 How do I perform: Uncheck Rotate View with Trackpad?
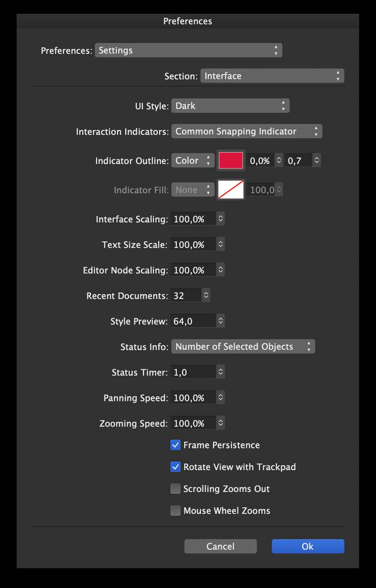pyautogui.click(x=175, y=467)
